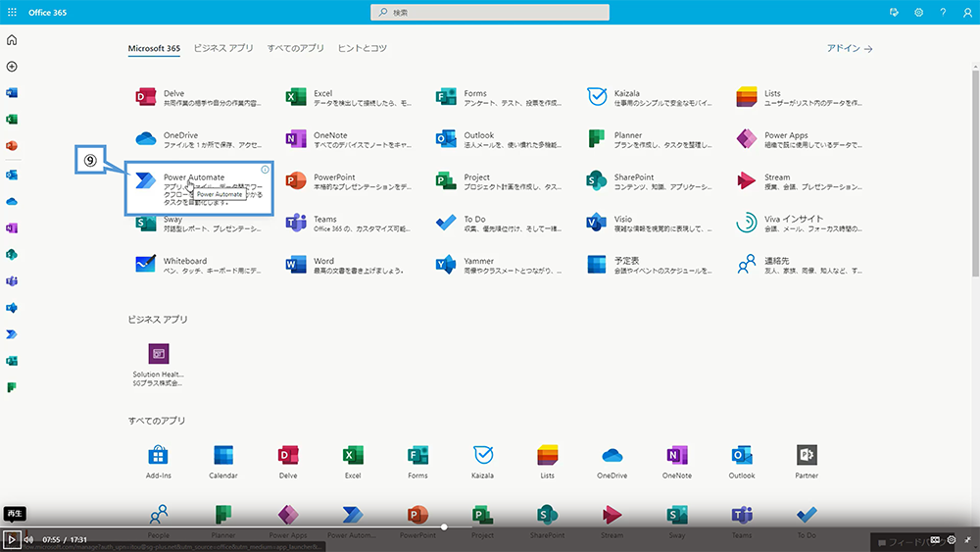The image size is (980, 552).
Task: Open Kaizala in すべてのアプリ section
Action: tap(482, 462)
